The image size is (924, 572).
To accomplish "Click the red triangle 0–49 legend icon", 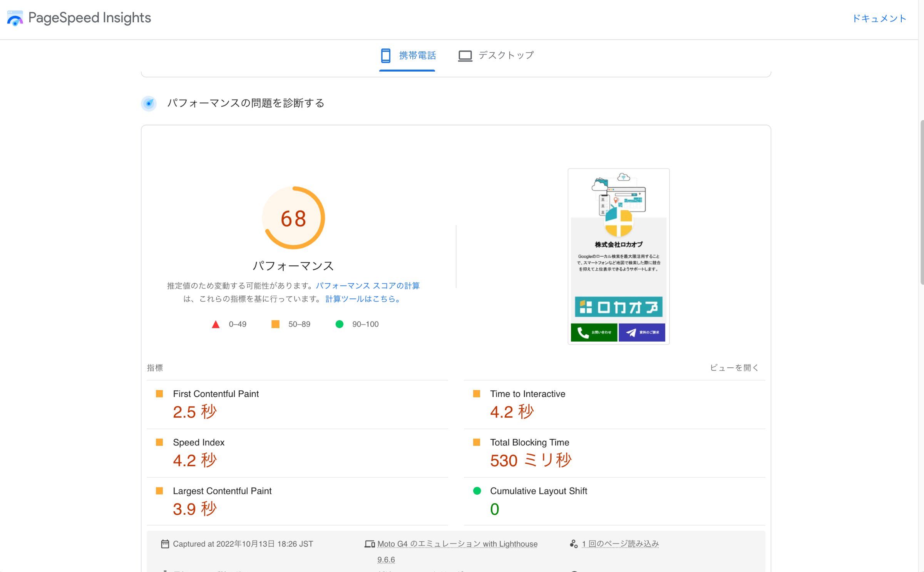I will tap(216, 324).
